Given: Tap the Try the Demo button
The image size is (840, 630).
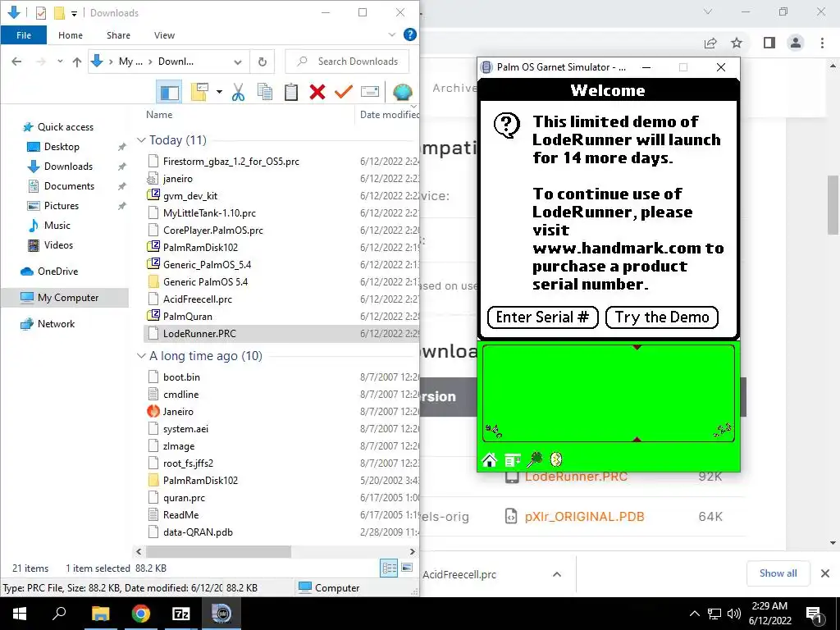Looking at the screenshot, I should coord(662,317).
